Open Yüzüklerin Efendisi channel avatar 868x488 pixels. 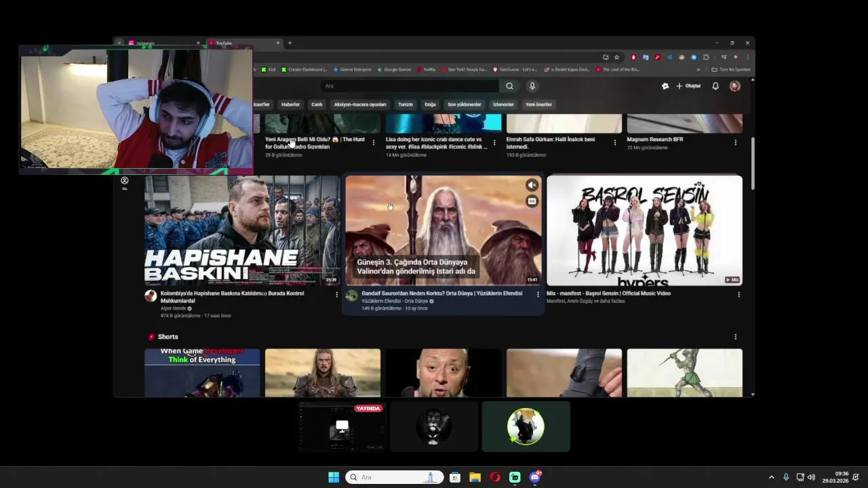351,296
